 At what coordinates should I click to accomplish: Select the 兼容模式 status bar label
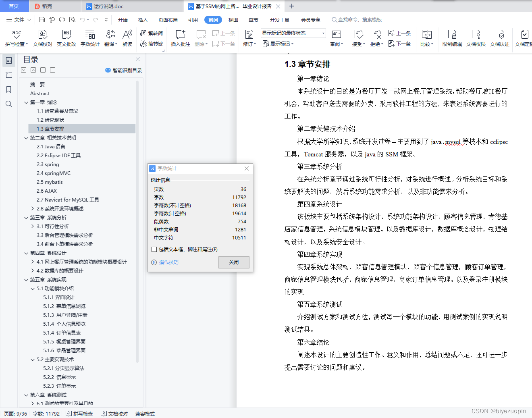145,414
